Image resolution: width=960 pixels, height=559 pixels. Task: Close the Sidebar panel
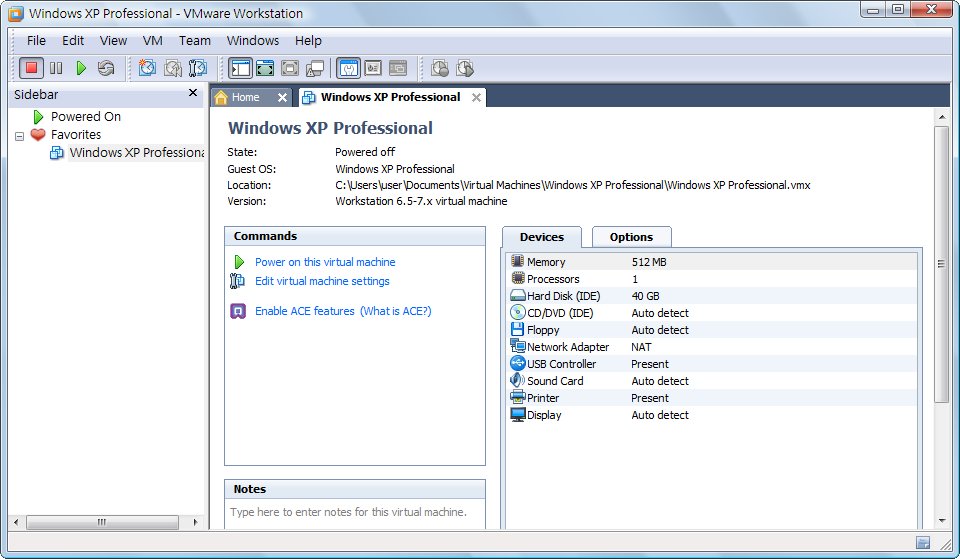[x=193, y=92]
